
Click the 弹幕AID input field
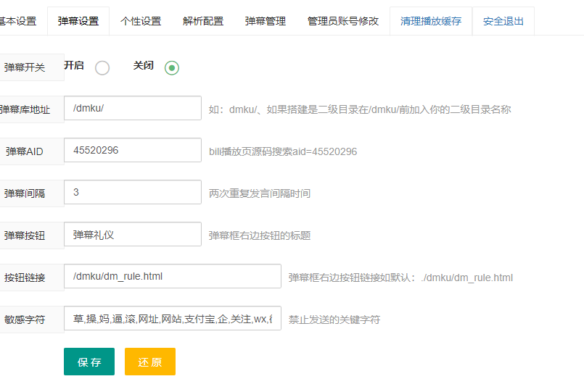[x=132, y=150]
